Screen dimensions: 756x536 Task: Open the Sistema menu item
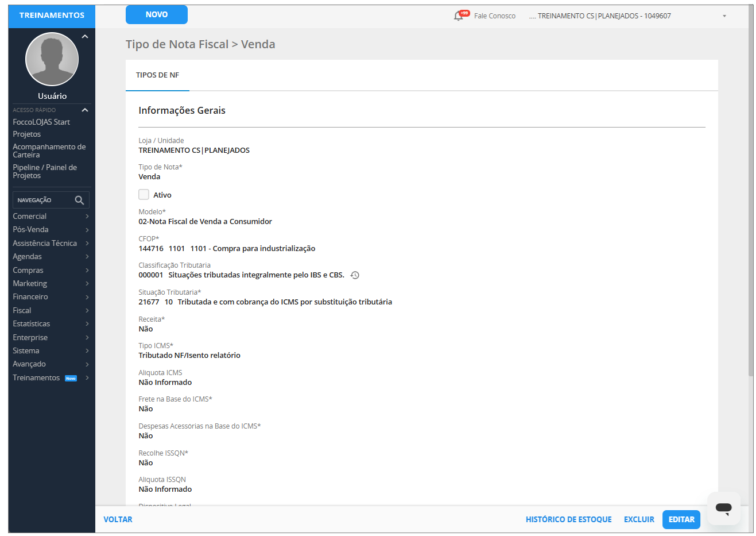(51, 350)
